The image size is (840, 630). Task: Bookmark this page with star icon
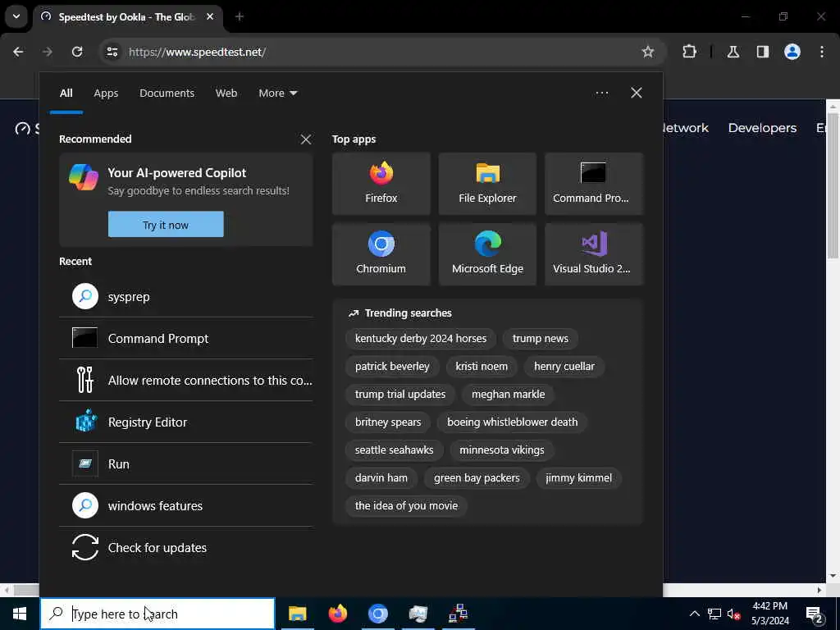[x=648, y=52]
